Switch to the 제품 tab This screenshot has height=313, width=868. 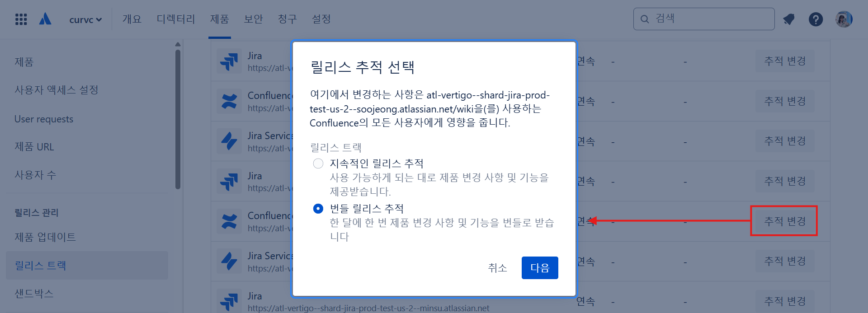[220, 19]
